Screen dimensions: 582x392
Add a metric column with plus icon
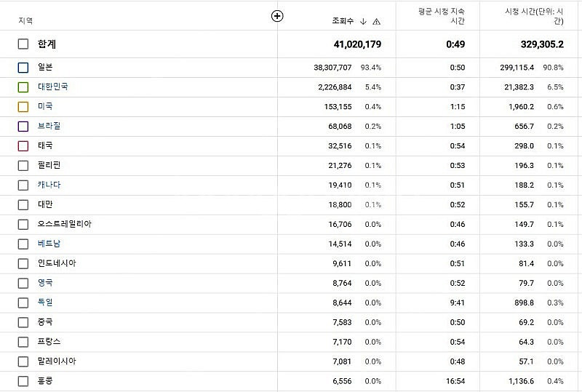click(x=277, y=16)
